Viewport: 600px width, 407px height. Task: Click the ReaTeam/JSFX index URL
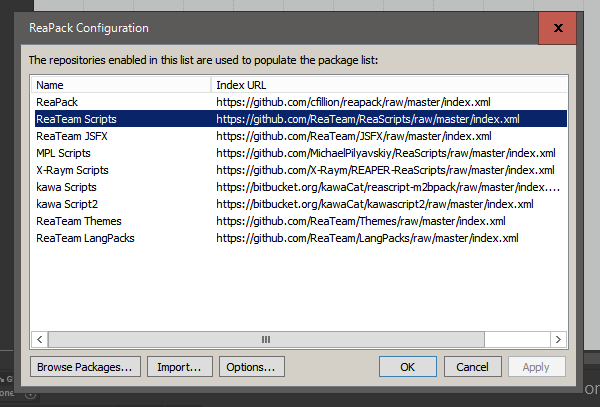click(x=354, y=136)
